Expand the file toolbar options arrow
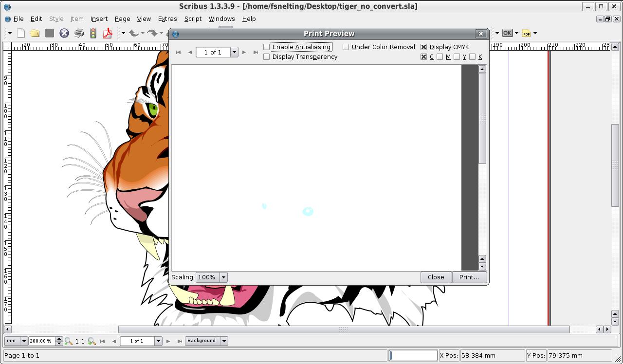The width and height of the screenshot is (623, 364). click(x=10, y=33)
